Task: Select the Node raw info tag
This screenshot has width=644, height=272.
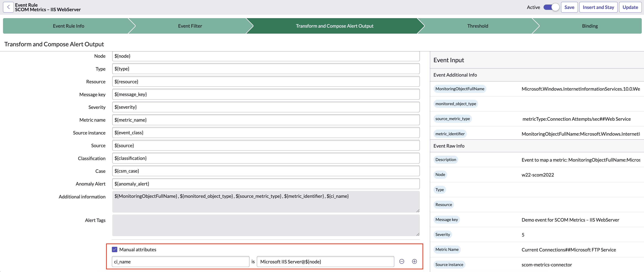Action: click(x=440, y=174)
